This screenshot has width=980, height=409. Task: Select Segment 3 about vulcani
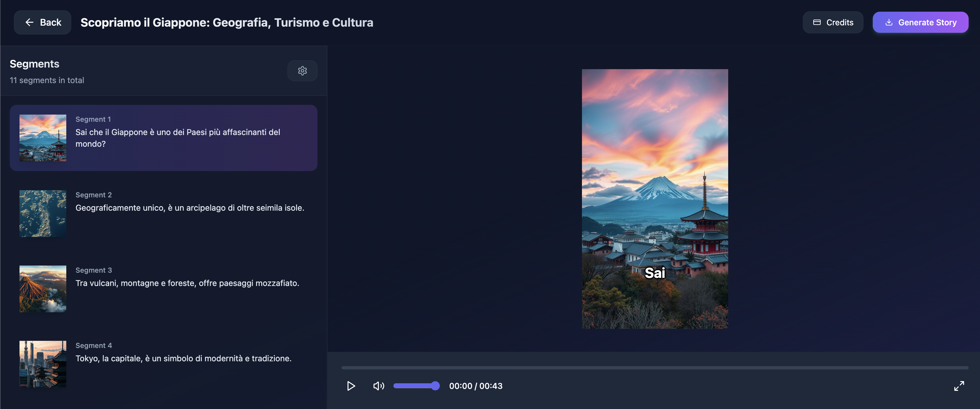pyautogui.click(x=187, y=283)
